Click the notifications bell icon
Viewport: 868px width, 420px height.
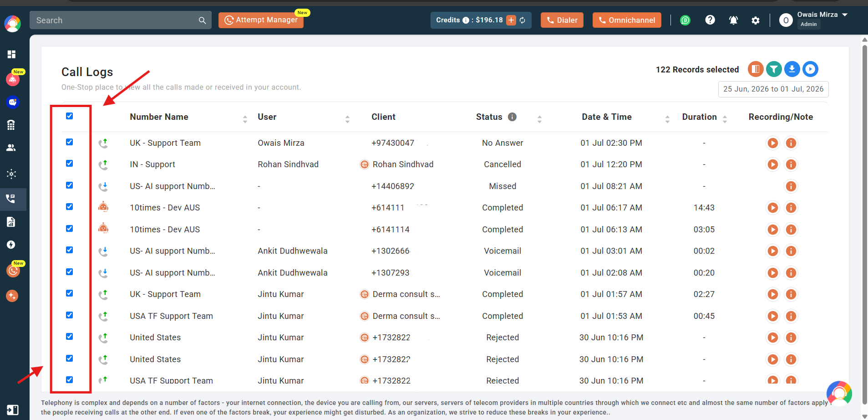[733, 20]
